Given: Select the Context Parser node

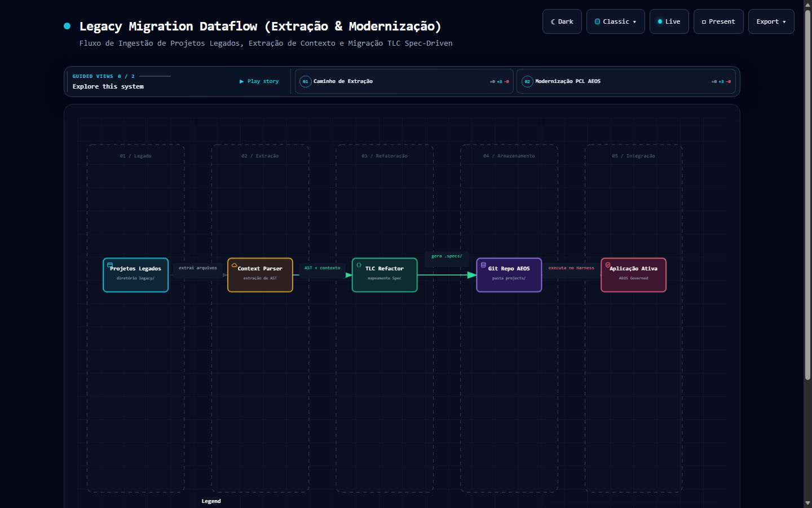Looking at the screenshot, I should (x=260, y=275).
